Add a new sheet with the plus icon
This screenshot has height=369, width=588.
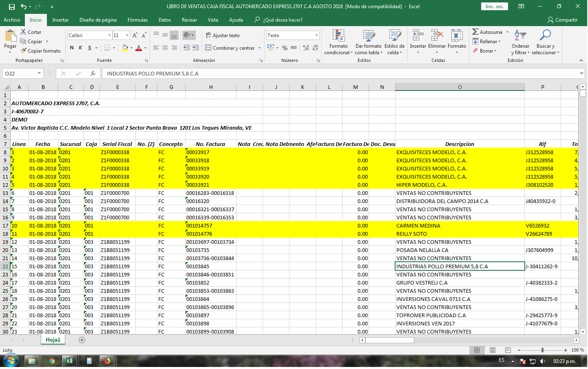coord(82,340)
